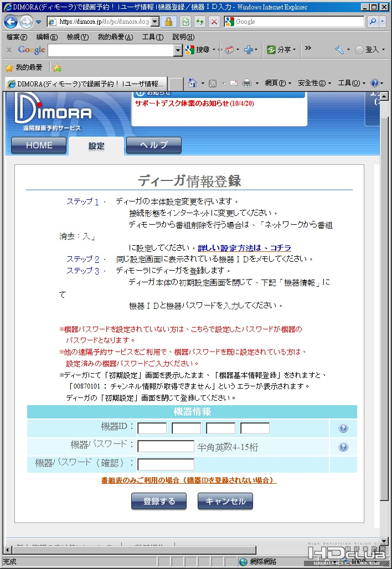Select the 設定 tab
Image resolution: width=392 pixels, height=569 pixels.
pos(96,146)
